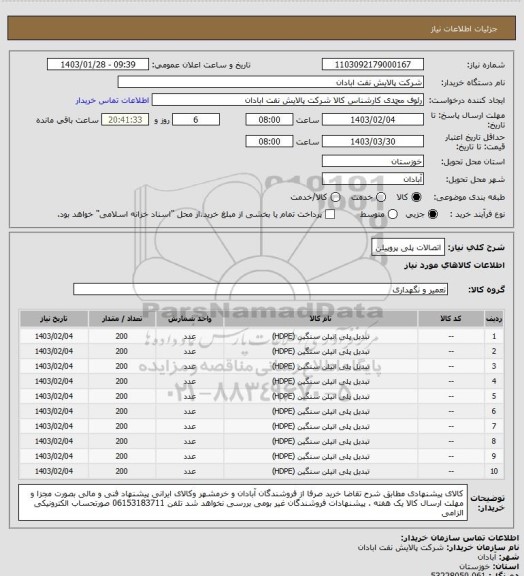Click the کد کالا column header
The image size is (524, 576).
[x=451, y=319]
